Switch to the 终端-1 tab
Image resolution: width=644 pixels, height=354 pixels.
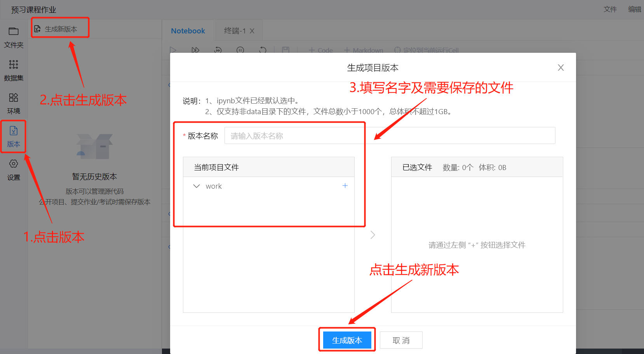[x=235, y=30]
